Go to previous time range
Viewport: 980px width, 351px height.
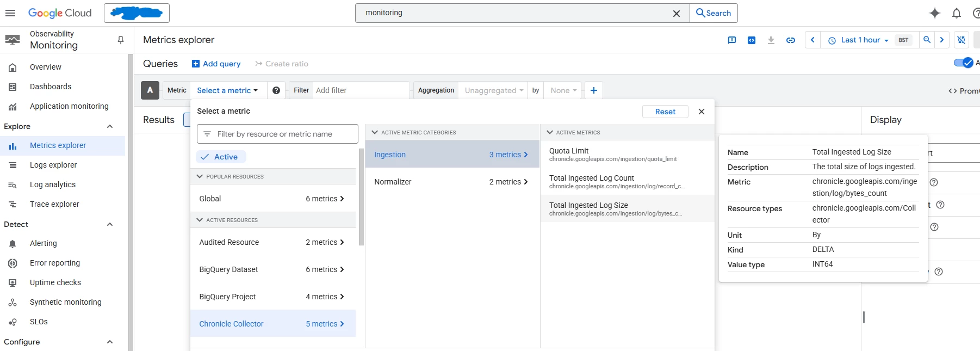click(x=812, y=40)
